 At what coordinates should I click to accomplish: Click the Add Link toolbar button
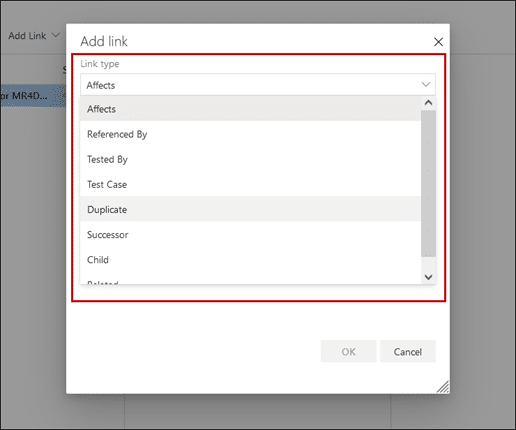click(27, 36)
